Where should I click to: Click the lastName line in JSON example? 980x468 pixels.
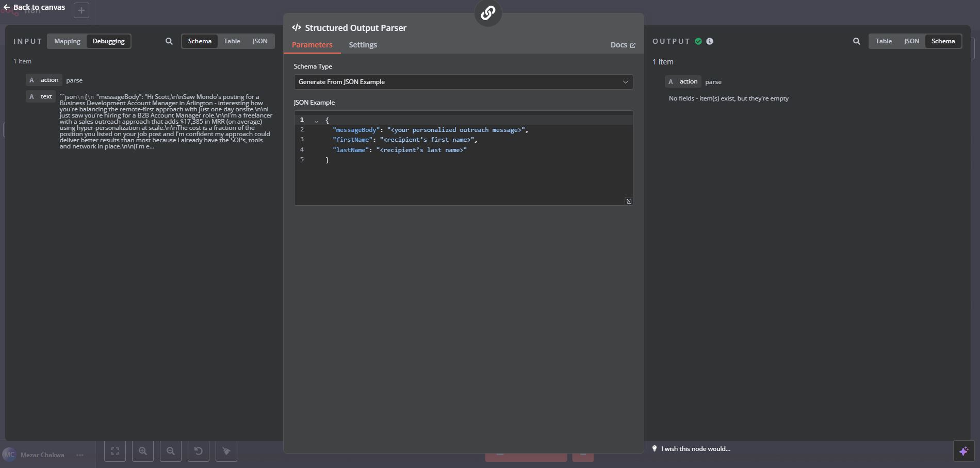tap(400, 150)
